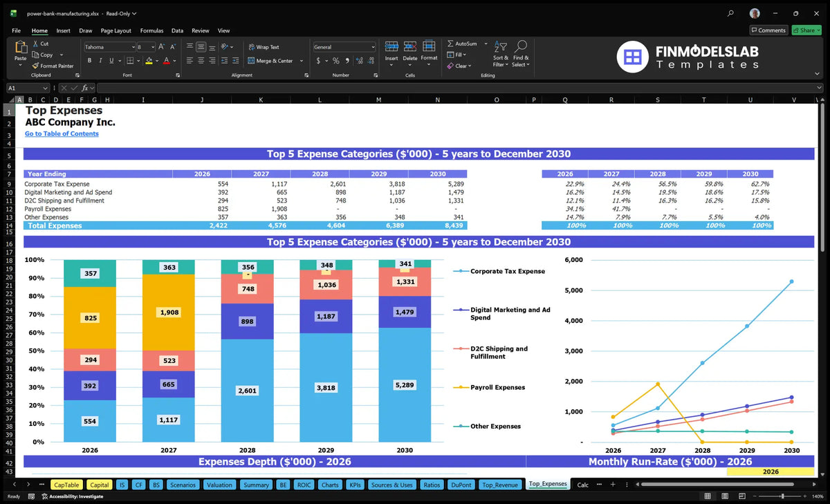Toggle italic formatting

coord(100,61)
